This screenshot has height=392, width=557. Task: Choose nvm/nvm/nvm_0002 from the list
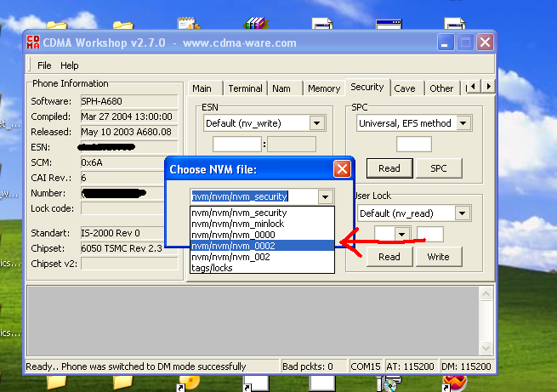point(262,246)
